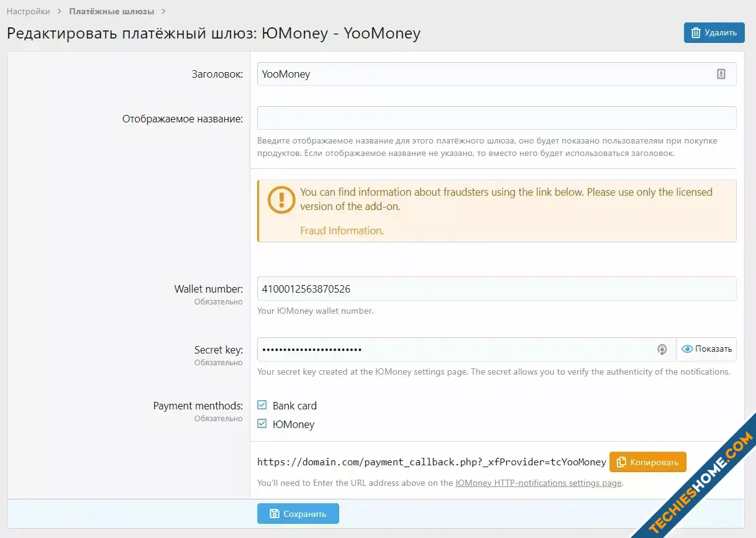Click the page heading Редактировать платёжный шлюз

pyautogui.click(x=214, y=33)
